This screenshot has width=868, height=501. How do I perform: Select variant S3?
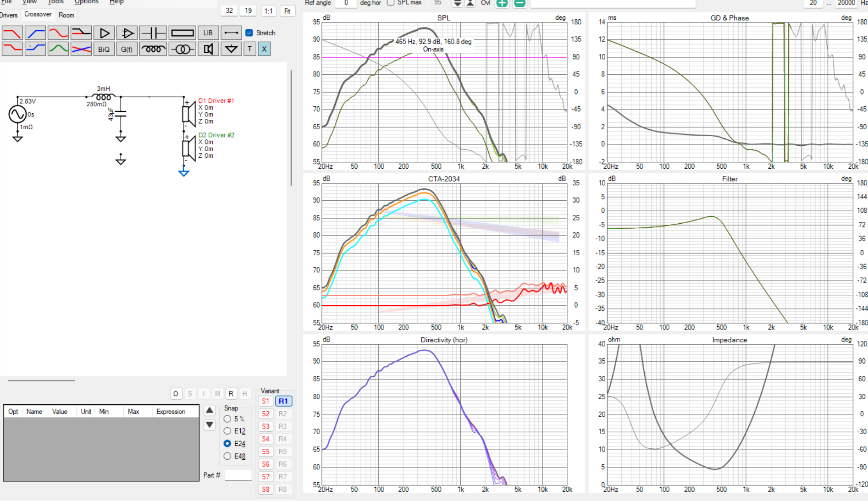click(265, 426)
